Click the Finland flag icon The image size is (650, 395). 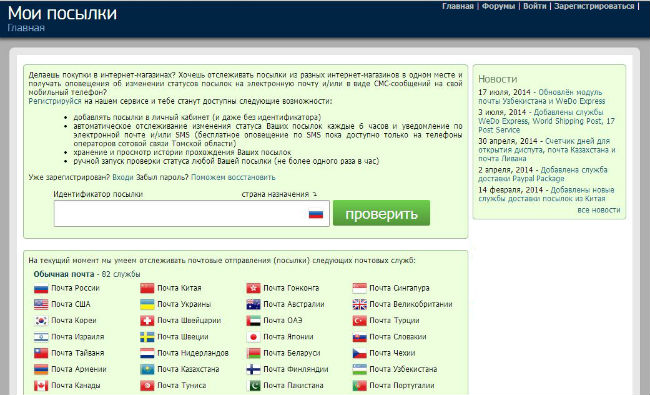tap(253, 369)
